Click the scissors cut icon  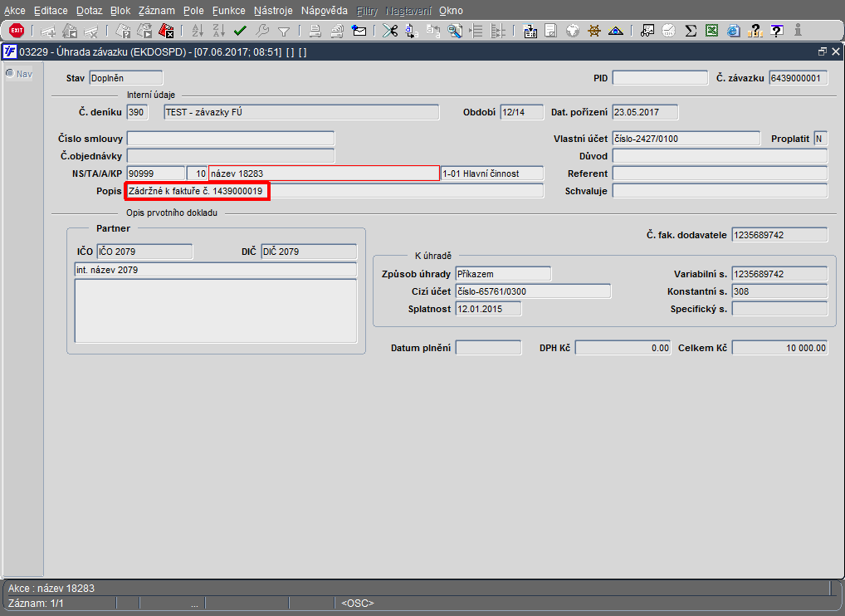click(x=390, y=32)
